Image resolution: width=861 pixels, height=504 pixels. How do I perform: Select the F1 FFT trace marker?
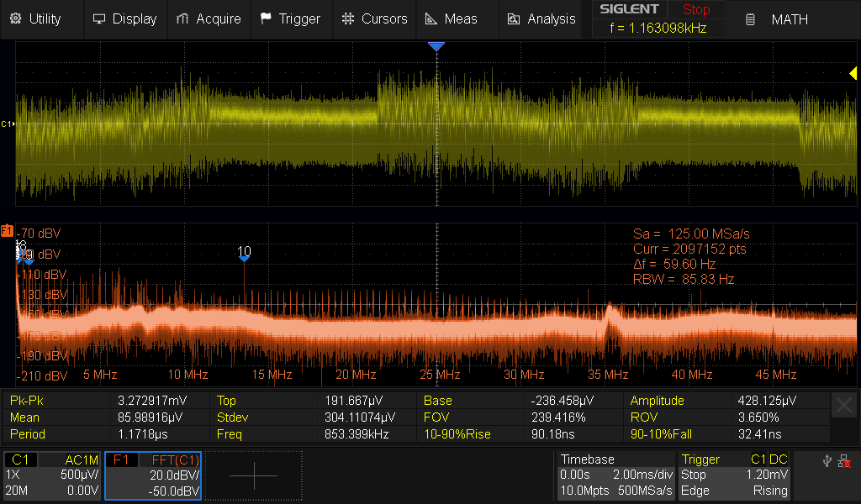pos(7,230)
